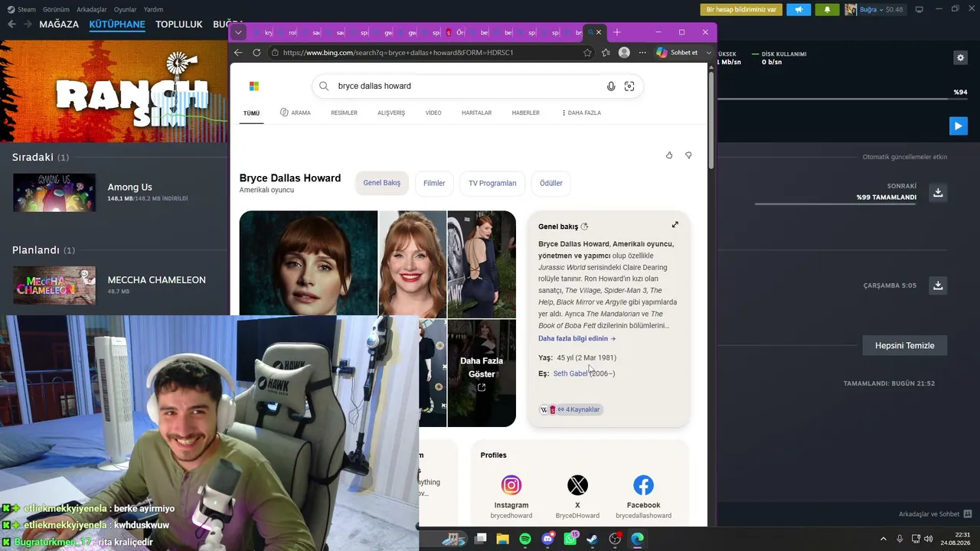The height and width of the screenshot is (551, 980).
Task: Select the Filmler chip for Bryce Dallas Howard
Action: tap(434, 183)
